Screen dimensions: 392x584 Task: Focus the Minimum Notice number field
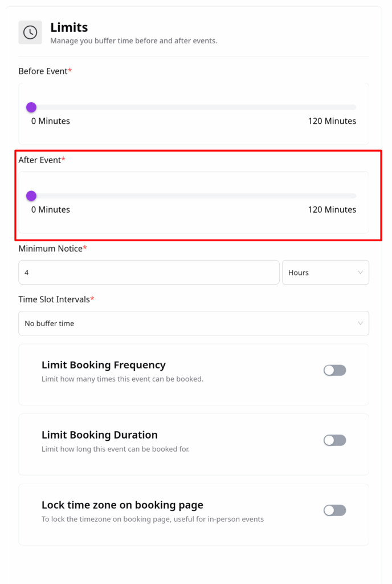tap(148, 273)
